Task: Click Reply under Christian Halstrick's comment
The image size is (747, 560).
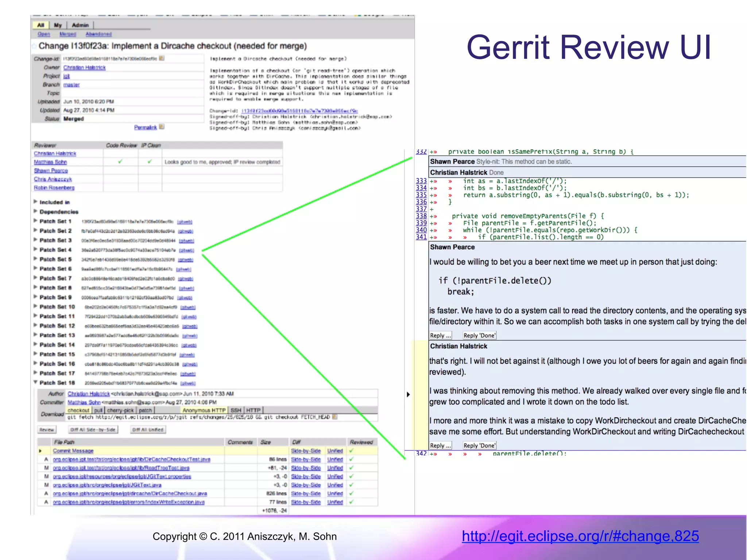Action: (x=440, y=446)
